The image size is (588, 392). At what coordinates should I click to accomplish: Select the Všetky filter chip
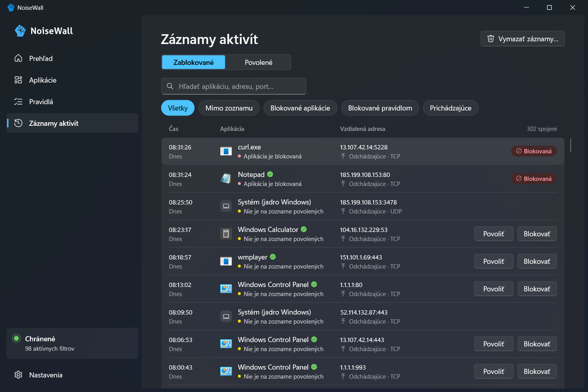[178, 108]
